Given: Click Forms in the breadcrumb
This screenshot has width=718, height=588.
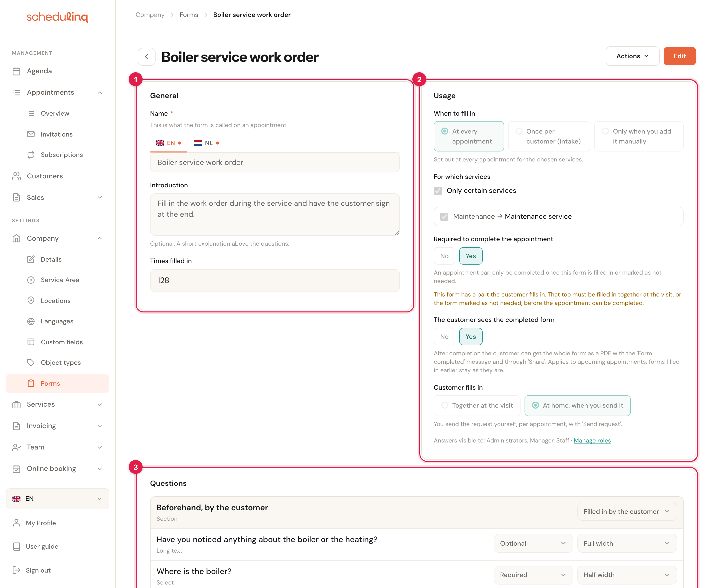Looking at the screenshot, I should [x=189, y=15].
